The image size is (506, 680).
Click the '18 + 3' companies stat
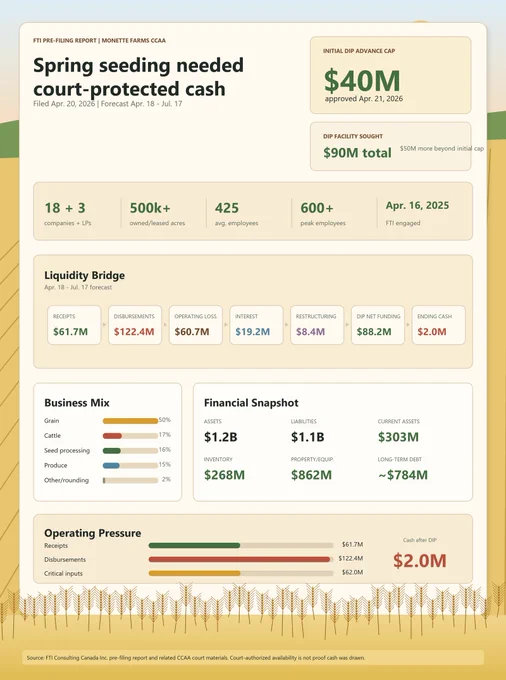[x=65, y=208]
